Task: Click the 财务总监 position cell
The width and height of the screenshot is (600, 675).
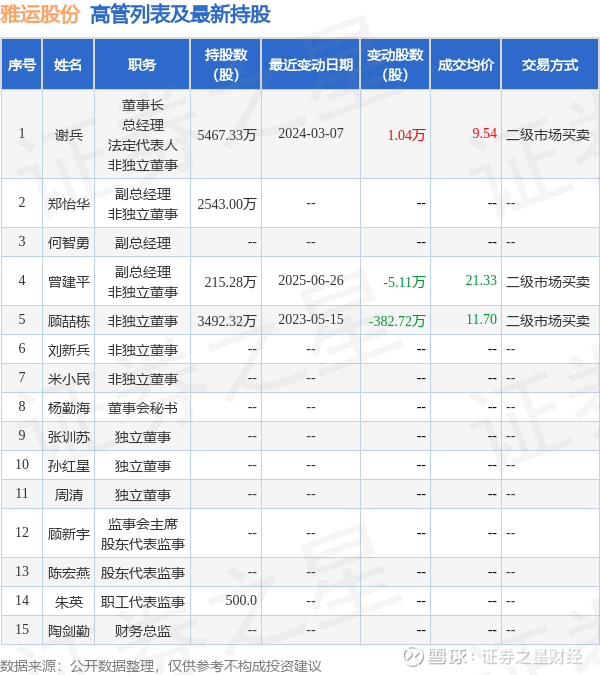Action: 142,631
